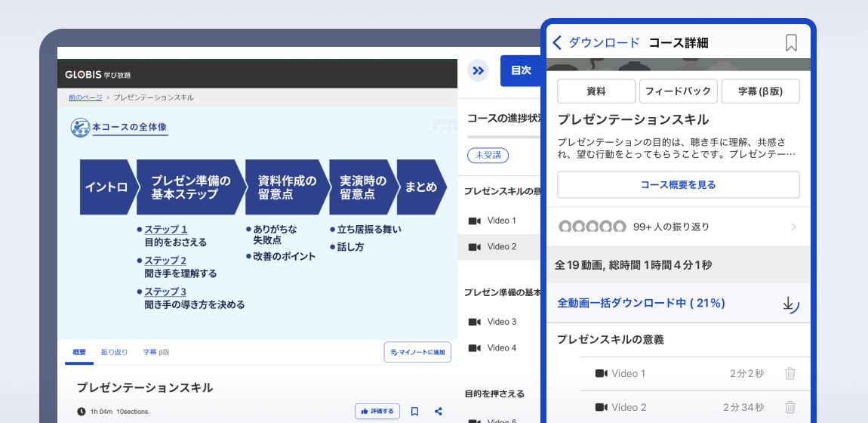Click 全動画一括ダウンロード中 (21%) link
This screenshot has width=868, height=423.
click(x=641, y=304)
